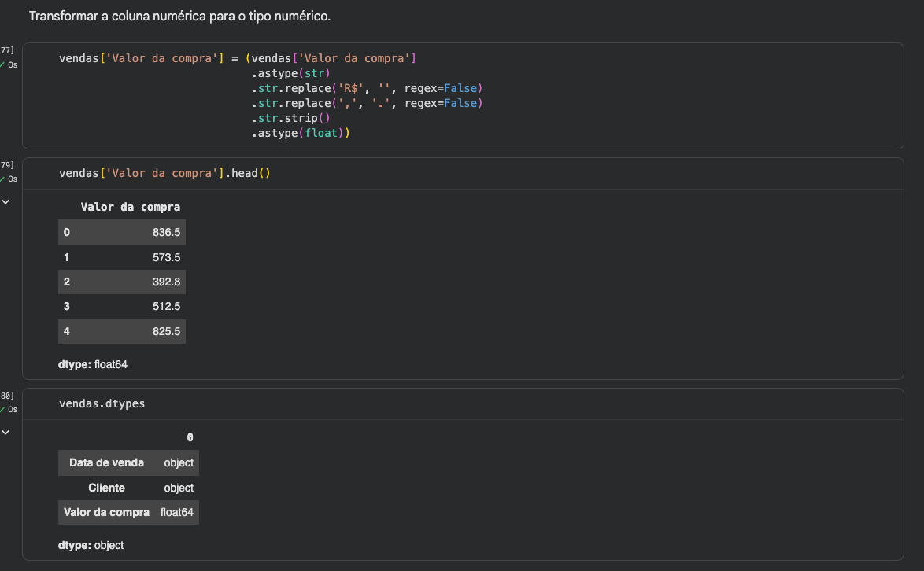Click on the .head() code line

164,173
